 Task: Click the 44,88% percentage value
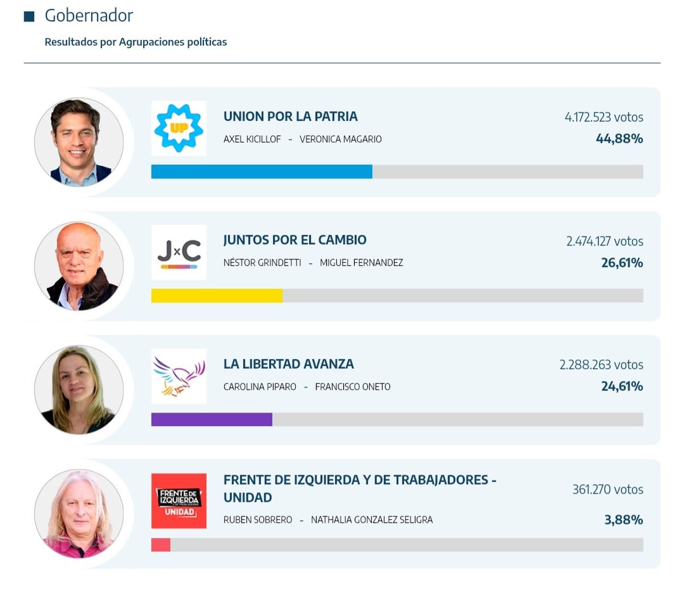(619, 138)
